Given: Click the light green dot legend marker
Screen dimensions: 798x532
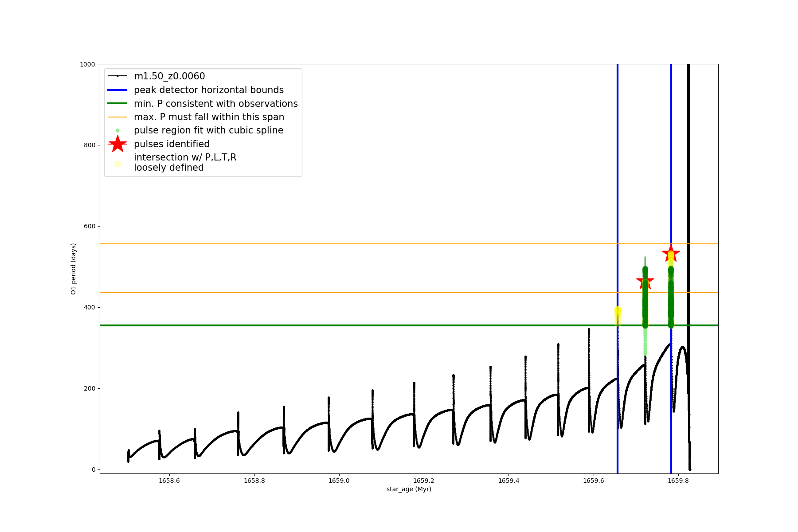Looking at the screenshot, I should click(117, 130).
